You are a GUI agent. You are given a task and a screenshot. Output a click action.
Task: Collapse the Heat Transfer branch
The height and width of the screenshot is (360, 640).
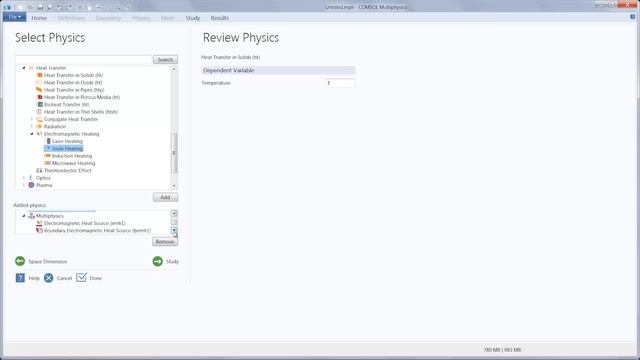pos(24,68)
